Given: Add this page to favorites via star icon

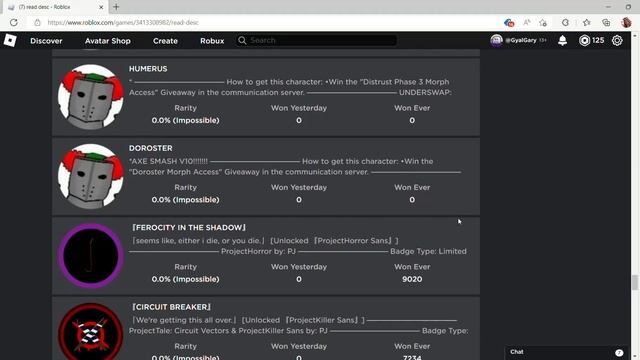Looking at the screenshot, I should [x=543, y=22].
